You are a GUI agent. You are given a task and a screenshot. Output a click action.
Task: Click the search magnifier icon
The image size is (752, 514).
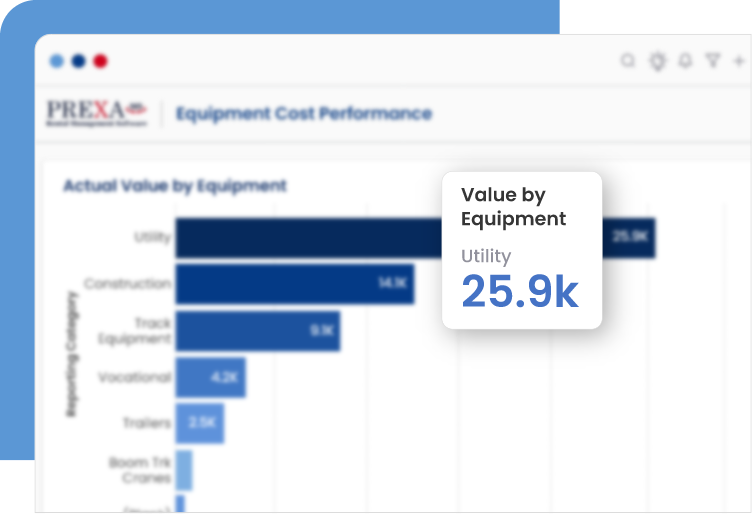click(x=628, y=61)
